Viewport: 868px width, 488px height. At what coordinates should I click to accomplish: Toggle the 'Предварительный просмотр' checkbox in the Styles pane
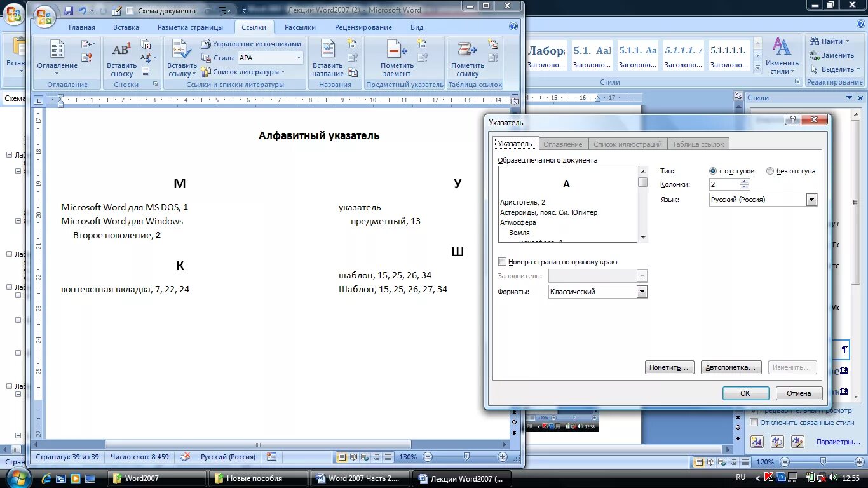(754, 410)
